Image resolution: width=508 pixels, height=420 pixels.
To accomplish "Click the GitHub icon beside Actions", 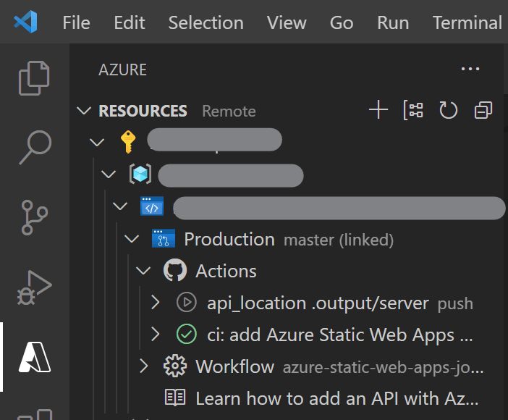I will tap(175, 270).
